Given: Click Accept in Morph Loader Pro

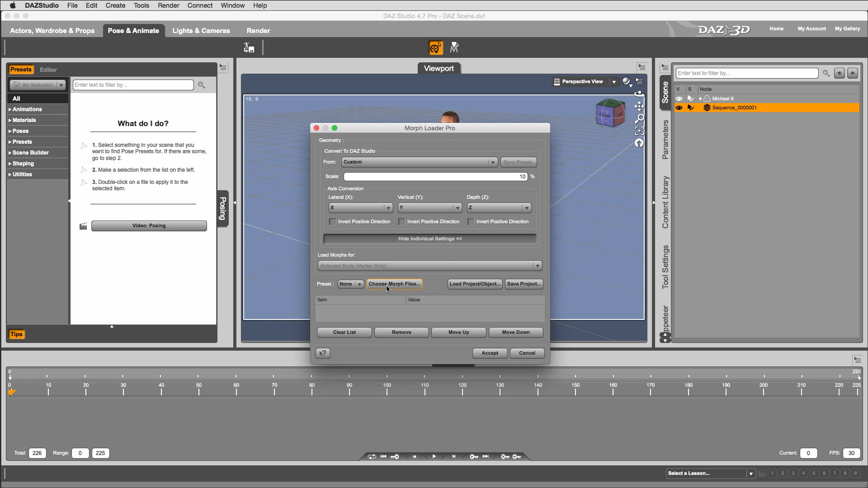Looking at the screenshot, I should 490,353.
